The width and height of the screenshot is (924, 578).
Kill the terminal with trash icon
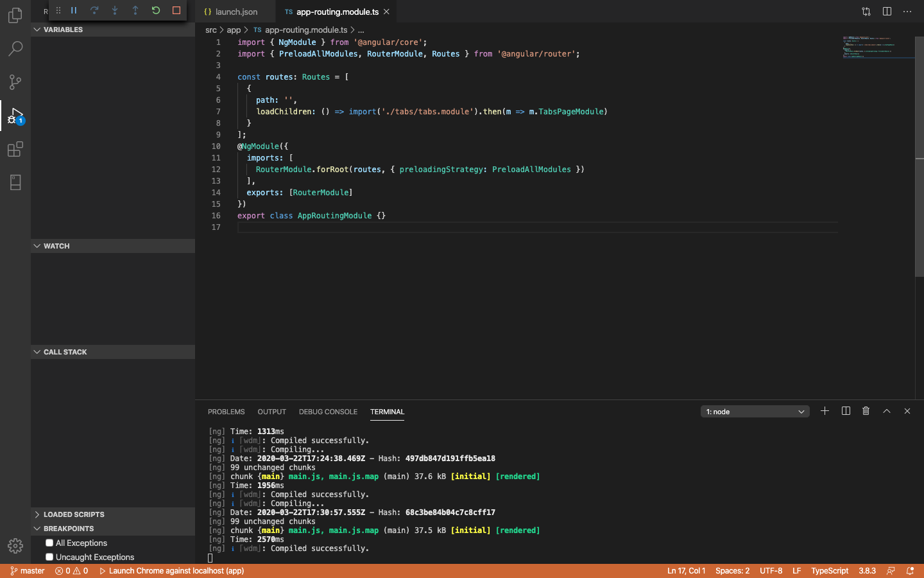coord(866,411)
